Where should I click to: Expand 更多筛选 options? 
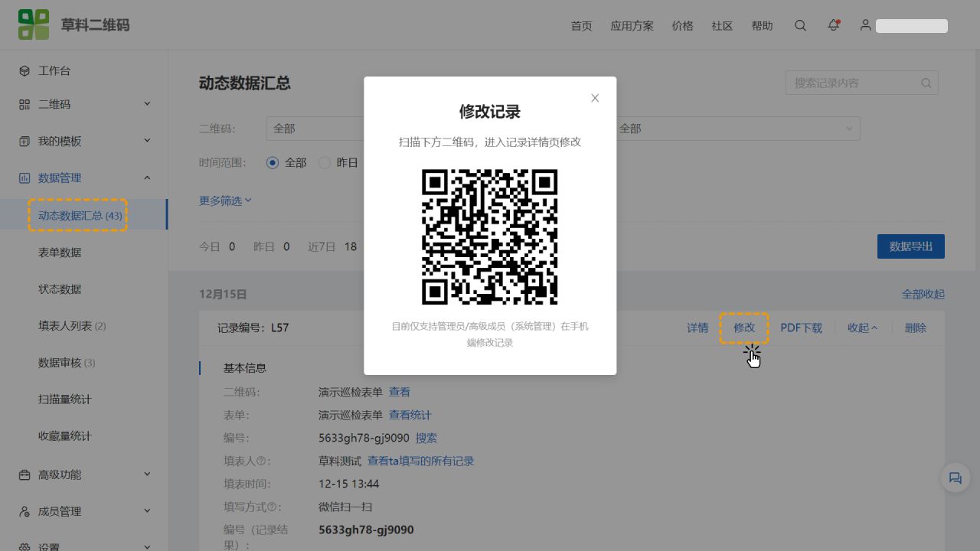point(225,201)
